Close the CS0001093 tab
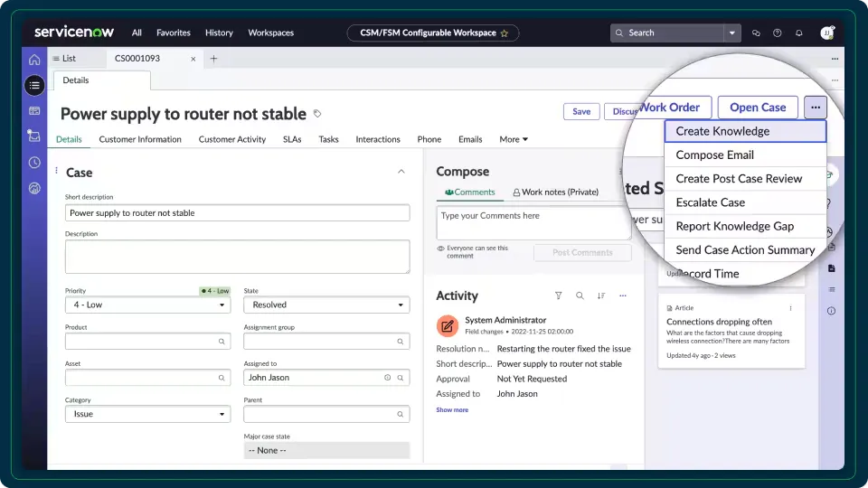The width and height of the screenshot is (868, 488). click(x=193, y=59)
